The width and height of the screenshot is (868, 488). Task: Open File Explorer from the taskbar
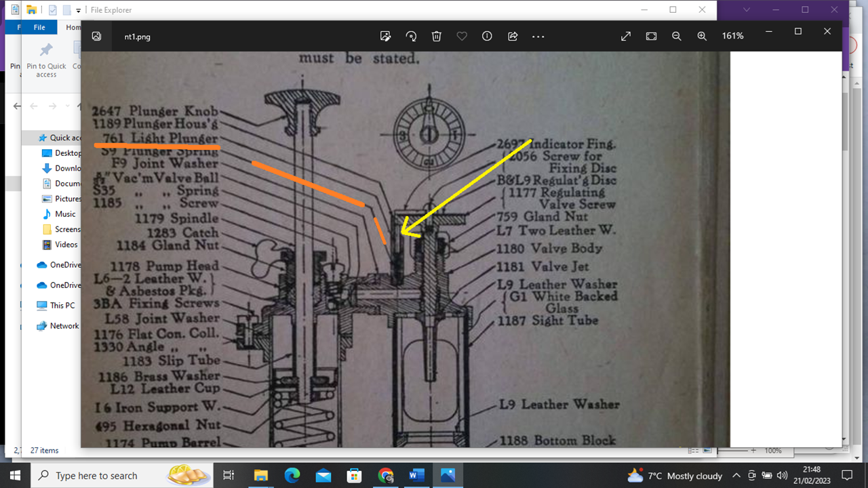point(260,475)
